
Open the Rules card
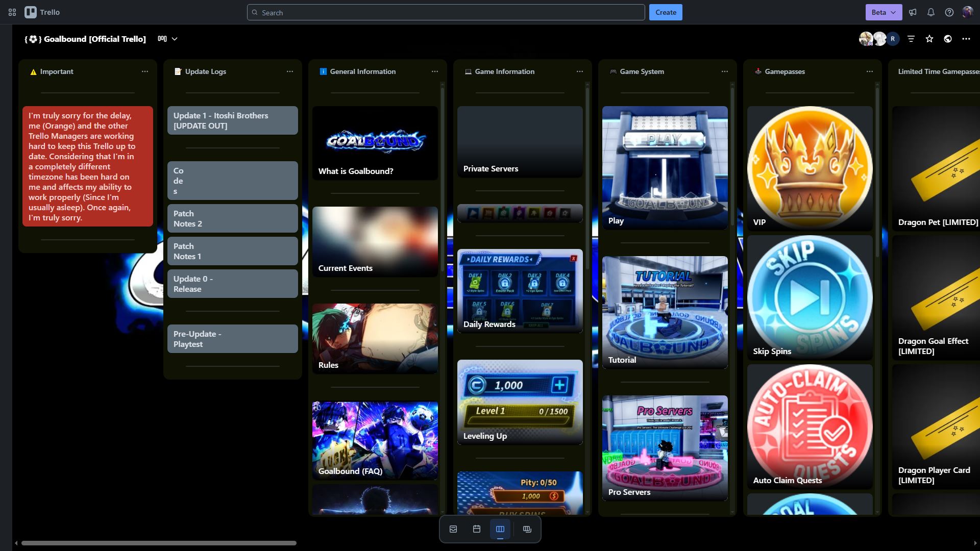pyautogui.click(x=375, y=339)
